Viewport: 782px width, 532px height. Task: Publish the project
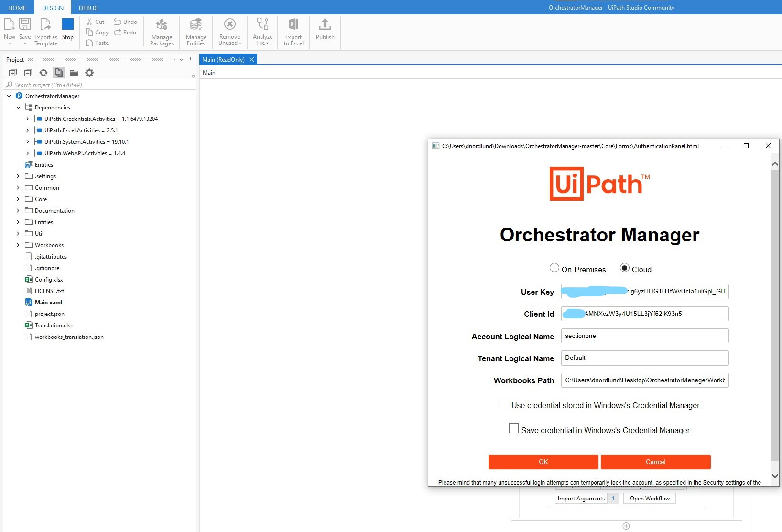click(325, 29)
